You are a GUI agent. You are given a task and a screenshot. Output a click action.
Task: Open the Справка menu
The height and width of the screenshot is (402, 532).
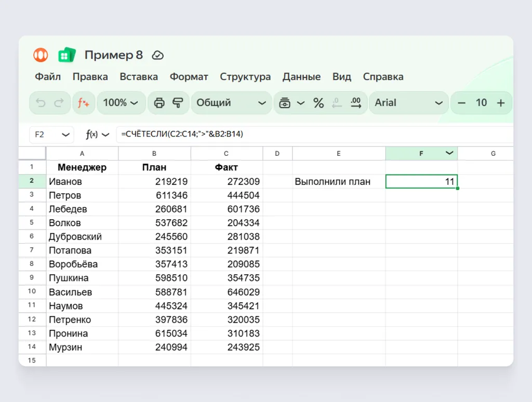coord(383,77)
